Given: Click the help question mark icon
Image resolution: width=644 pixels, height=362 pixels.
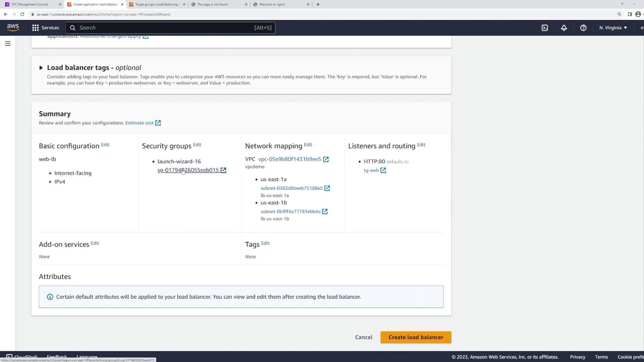Looking at the screenshot, I should 583,28.
